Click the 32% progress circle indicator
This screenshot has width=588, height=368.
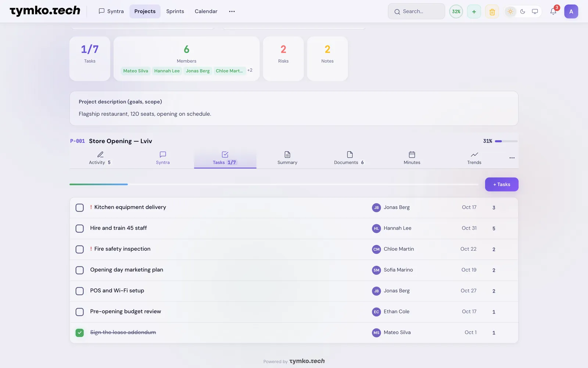(456, 11)
